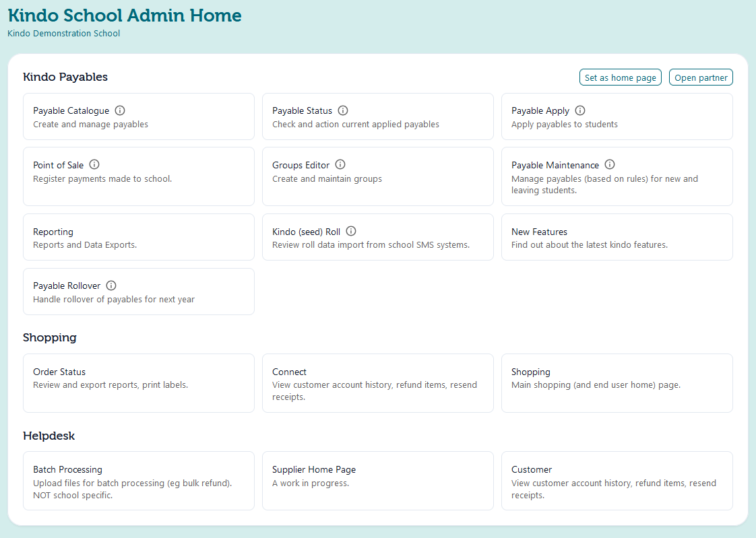Image resolution: width=756 pixels, height=538 pixels.
Task: Click the info icon next to Payable Catalogue
Action: coord(119,110)
